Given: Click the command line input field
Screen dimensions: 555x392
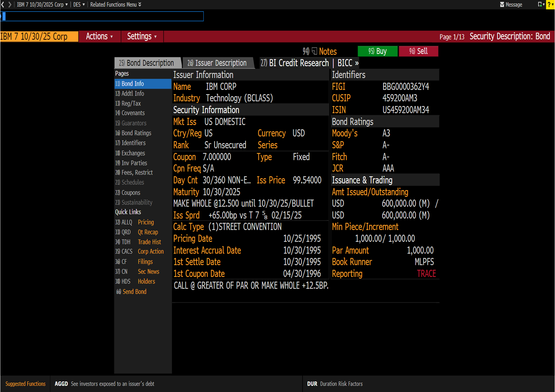Looking at the screenshot, I should [103, 16].
